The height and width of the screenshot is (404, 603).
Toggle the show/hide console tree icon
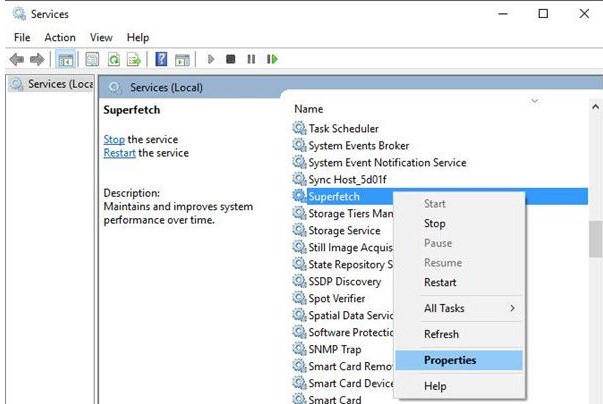(x=65, y=59)
